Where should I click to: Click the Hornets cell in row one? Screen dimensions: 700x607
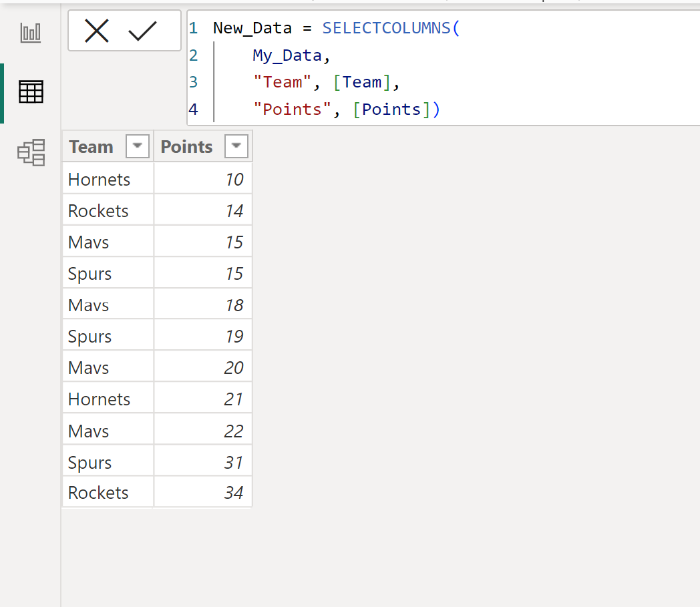[x=99, y=179]
